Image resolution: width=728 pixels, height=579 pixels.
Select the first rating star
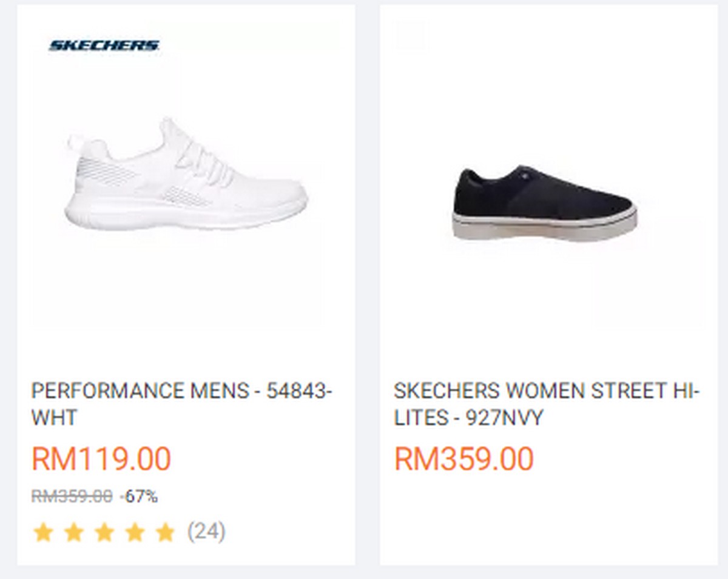tap(43, 532)
